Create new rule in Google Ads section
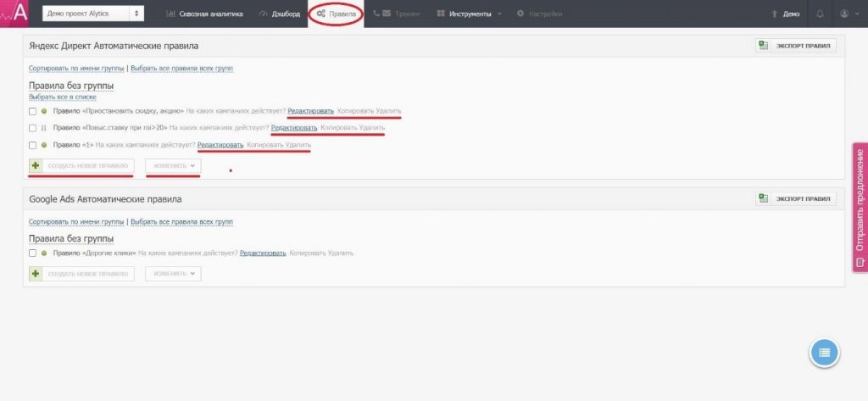The width and height of the screenshot is (868, 401). 81,274
